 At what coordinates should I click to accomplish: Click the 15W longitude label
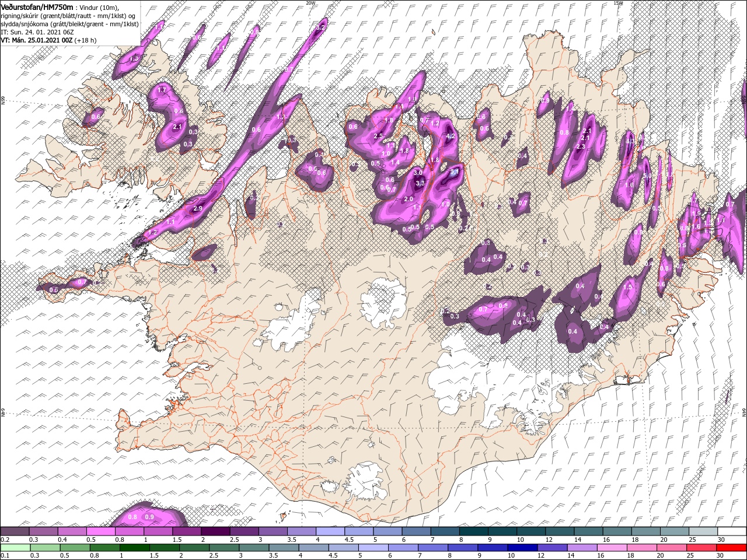point(618,3)
